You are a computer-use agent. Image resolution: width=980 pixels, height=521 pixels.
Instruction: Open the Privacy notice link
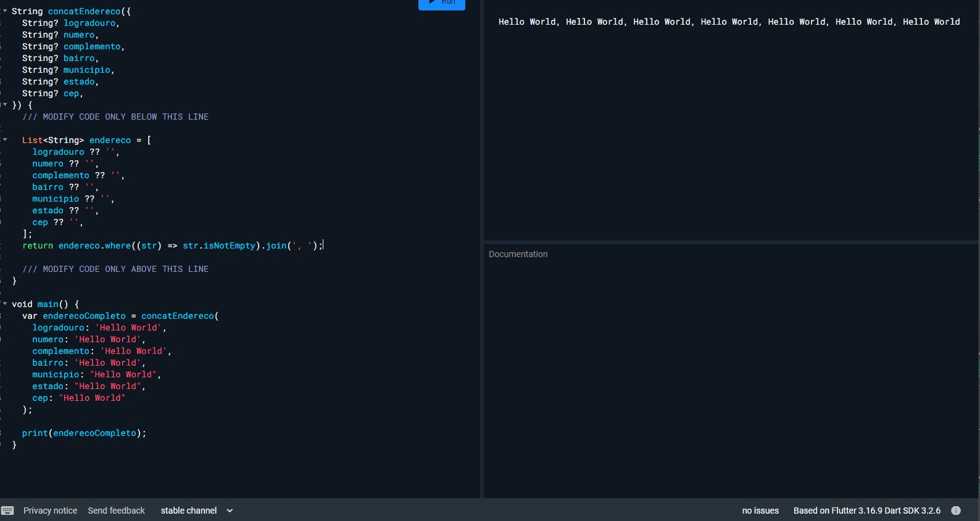point(50,511)
